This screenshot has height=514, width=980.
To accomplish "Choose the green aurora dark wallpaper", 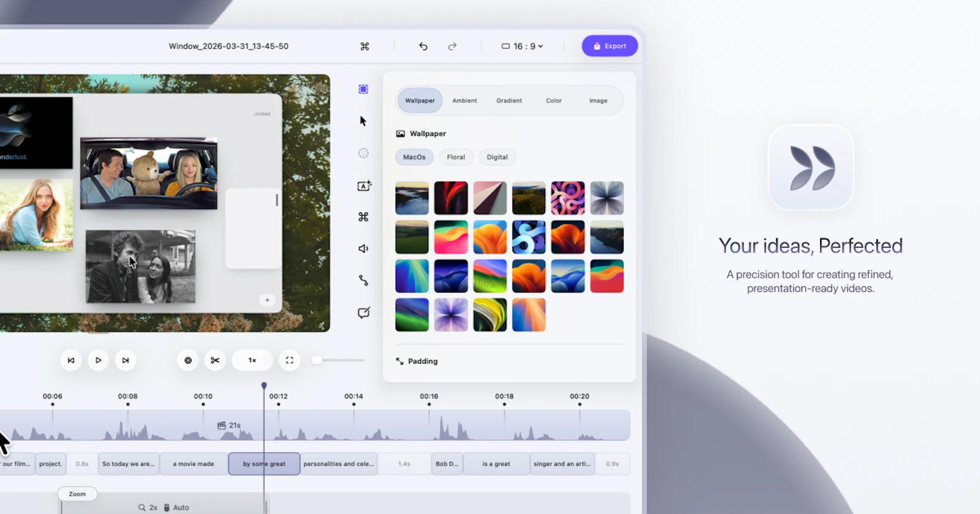I will click(x=412, y=315).
